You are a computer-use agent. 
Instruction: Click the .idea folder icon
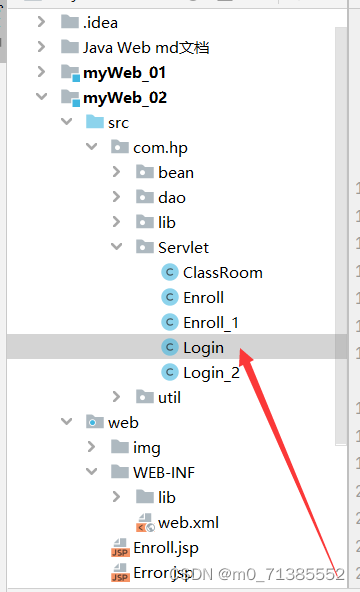coord(70,22)
